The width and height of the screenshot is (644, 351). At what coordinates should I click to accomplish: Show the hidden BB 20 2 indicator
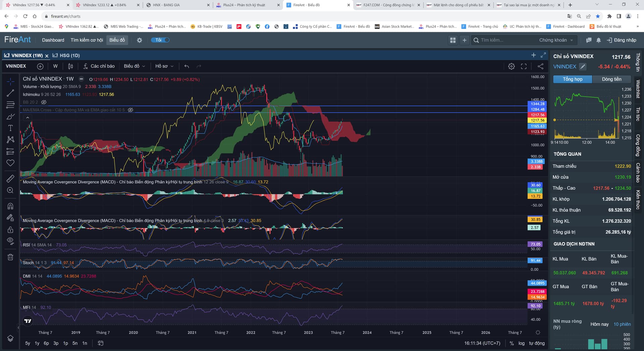44,102
